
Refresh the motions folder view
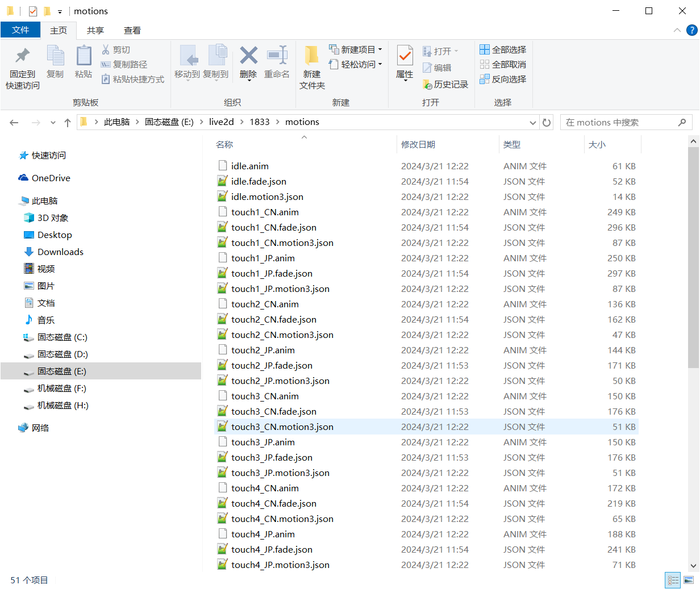coord(547,122)
